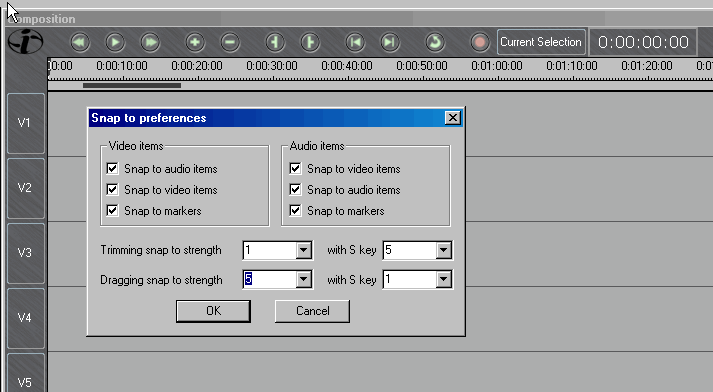Uncheck Audio items Snap to video items
Viewport: 713px width, 392px height.
click(x=295, y=169)
